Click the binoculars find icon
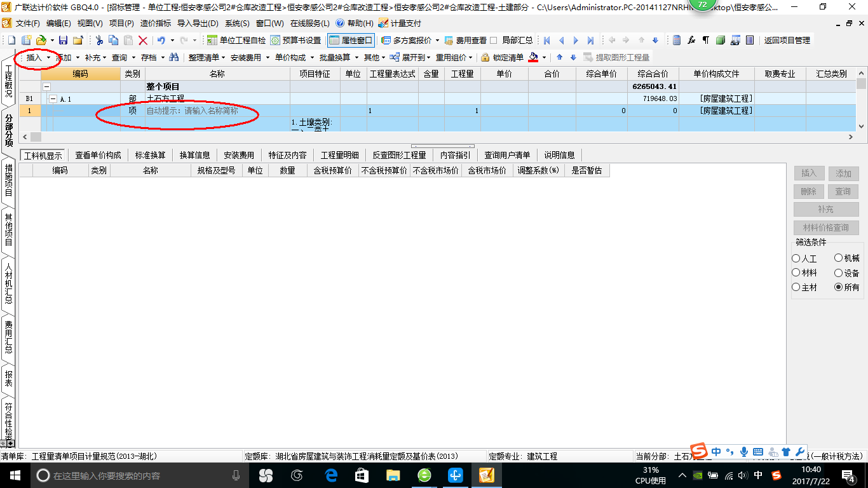Viewport: 868px width, 488px height. click(173, 57)
